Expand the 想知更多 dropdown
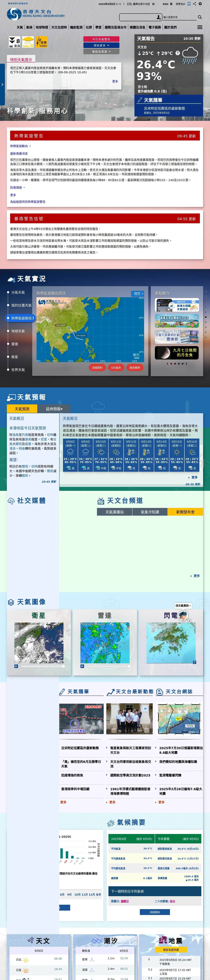The height and width of the screenshot is (980, 210). [101, 45]
